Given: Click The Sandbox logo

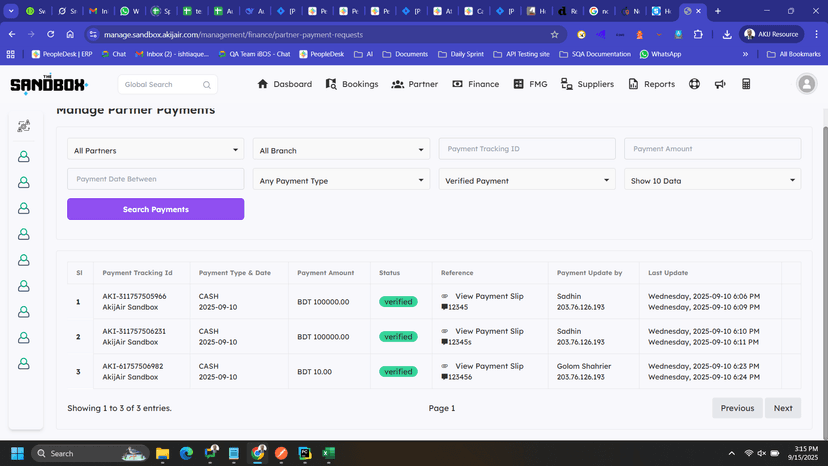Looking at the screenshot, I should [x=49, y=85].
